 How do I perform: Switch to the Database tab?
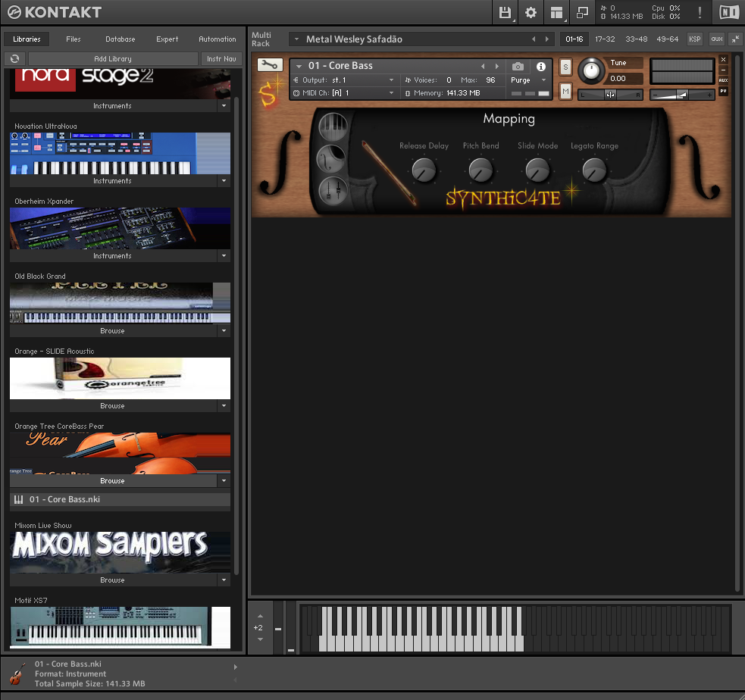pyautogui.click(x=121, y=39)
